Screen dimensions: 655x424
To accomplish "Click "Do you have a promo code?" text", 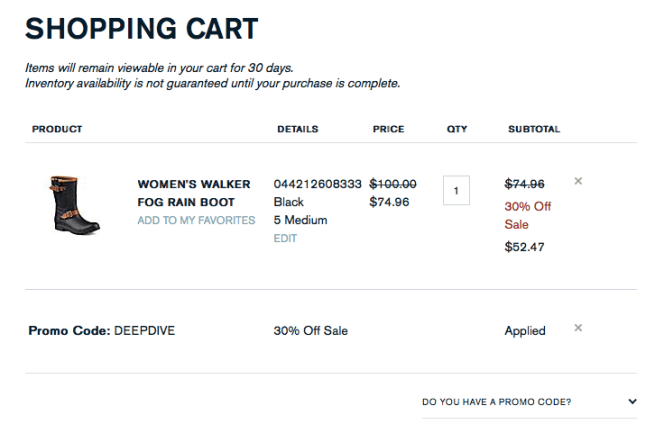I will coord(497,402).
